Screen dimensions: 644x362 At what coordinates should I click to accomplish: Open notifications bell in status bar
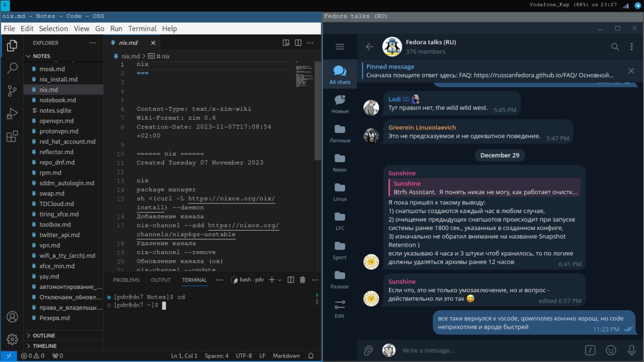[x=311, y=355]
